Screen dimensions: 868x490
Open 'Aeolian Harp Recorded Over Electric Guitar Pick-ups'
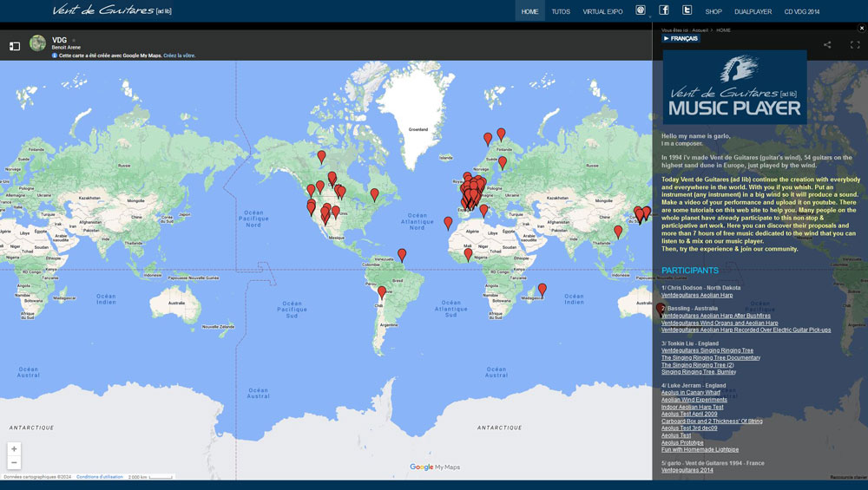point(746,330)
